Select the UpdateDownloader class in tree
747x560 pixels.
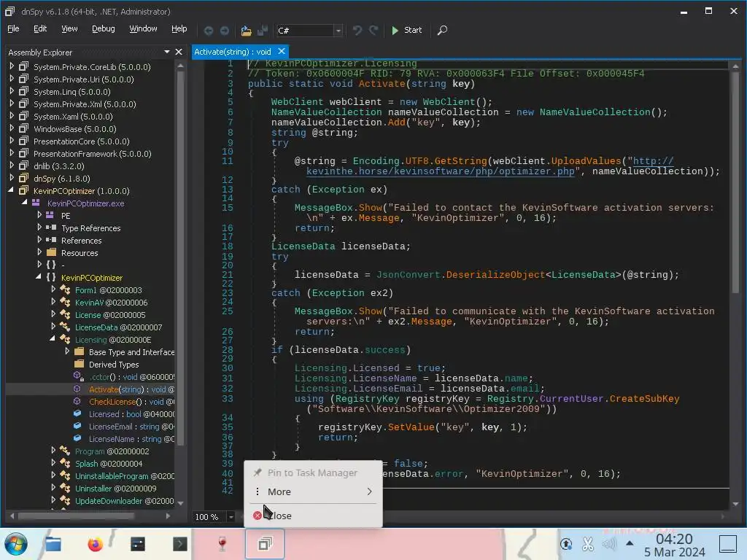(124, 500)
